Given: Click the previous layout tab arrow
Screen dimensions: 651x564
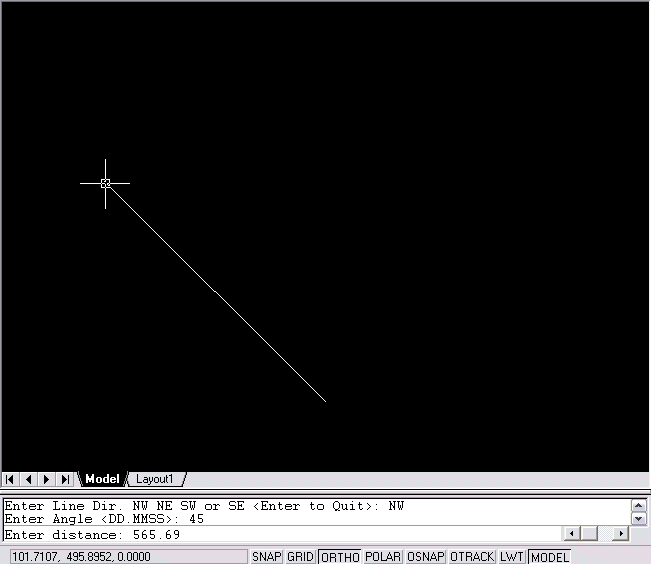Looking at the screenshot, I should point(29,480).
